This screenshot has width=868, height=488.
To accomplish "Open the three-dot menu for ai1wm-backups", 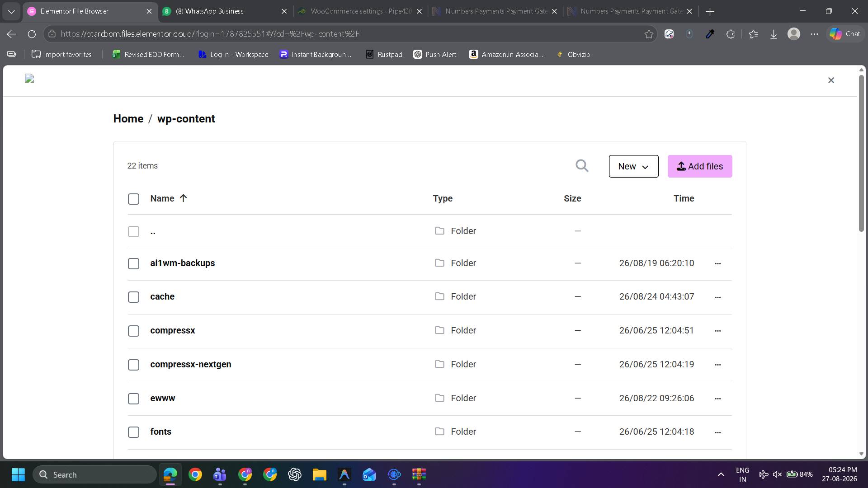I will pos(717,263).
